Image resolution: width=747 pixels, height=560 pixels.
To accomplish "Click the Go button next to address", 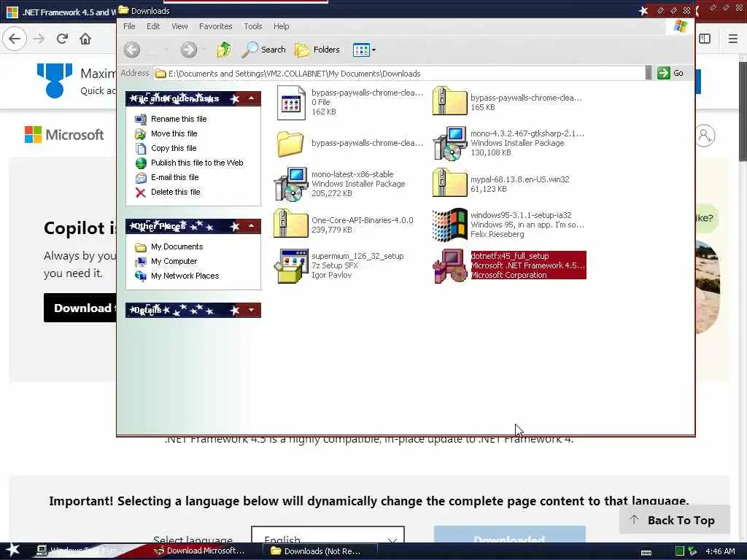I will (x=670, y=73).
